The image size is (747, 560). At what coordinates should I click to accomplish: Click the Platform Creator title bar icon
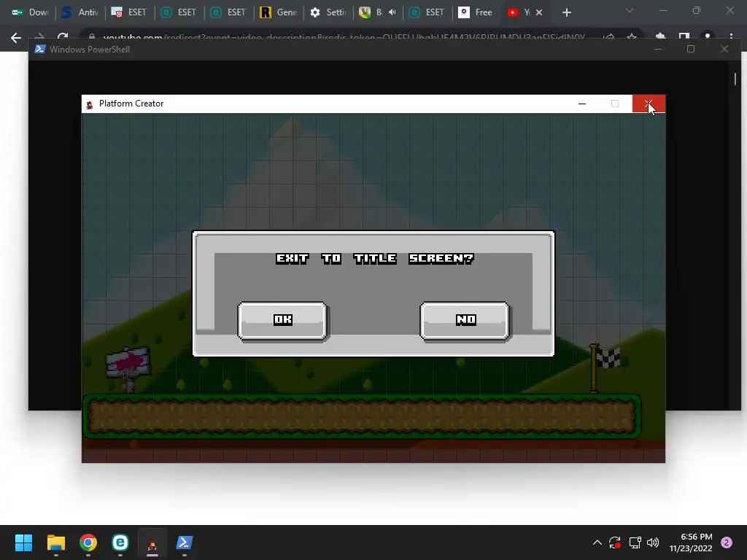point(90,104)
